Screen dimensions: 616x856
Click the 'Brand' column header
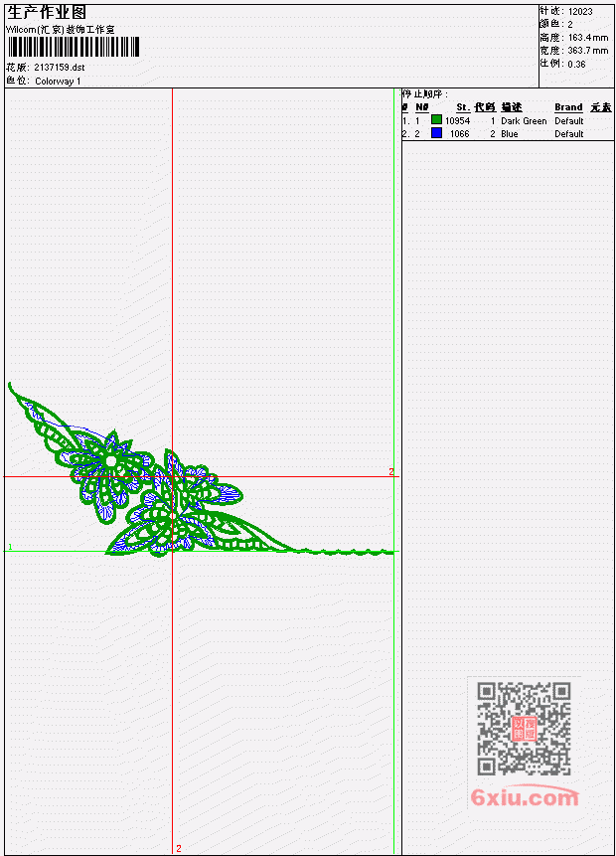coord(568,107)
